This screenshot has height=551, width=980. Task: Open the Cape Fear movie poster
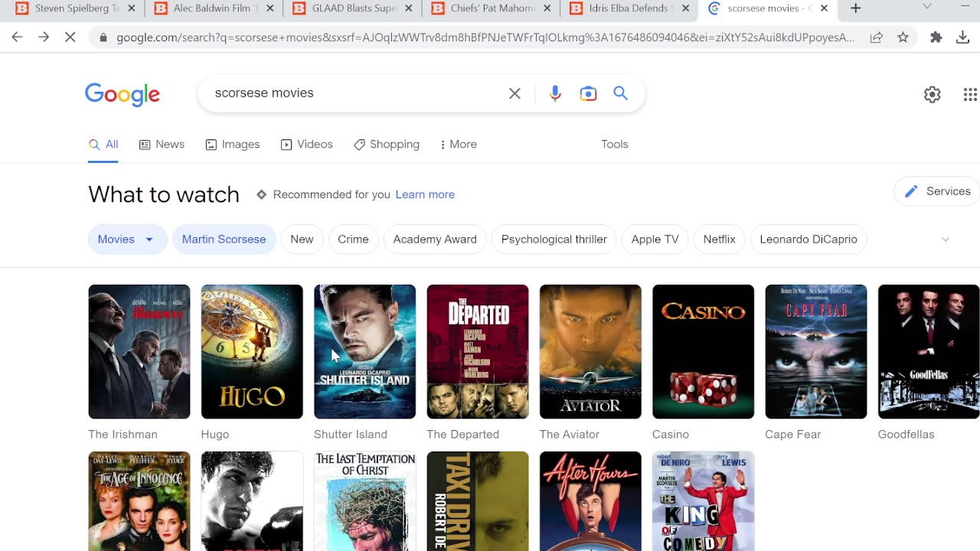pos(816,351)
